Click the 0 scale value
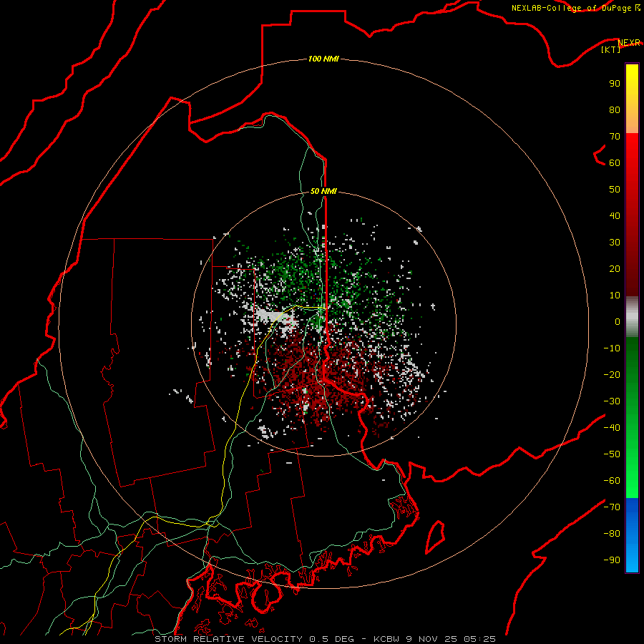644x644 pixels. (x=618, y=321)
